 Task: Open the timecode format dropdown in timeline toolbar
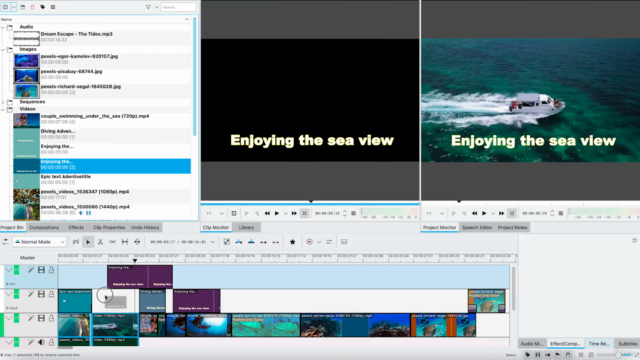click(x=213, y=242)
